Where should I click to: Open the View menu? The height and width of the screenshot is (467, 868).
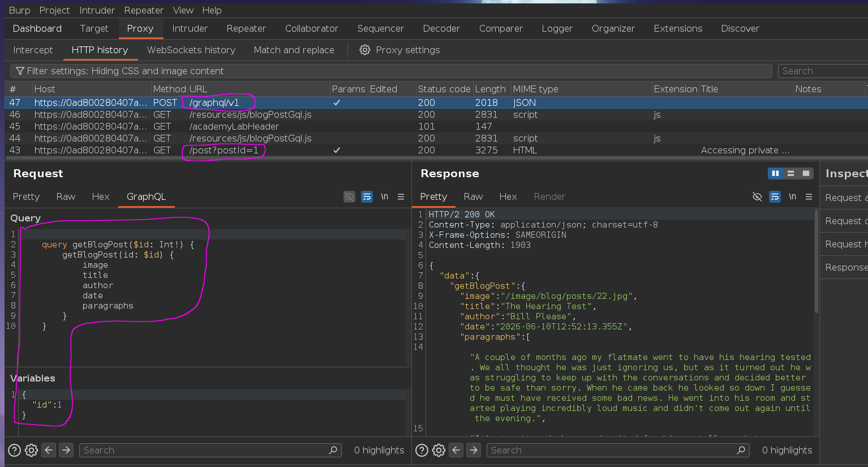click(x=183, y=10)
